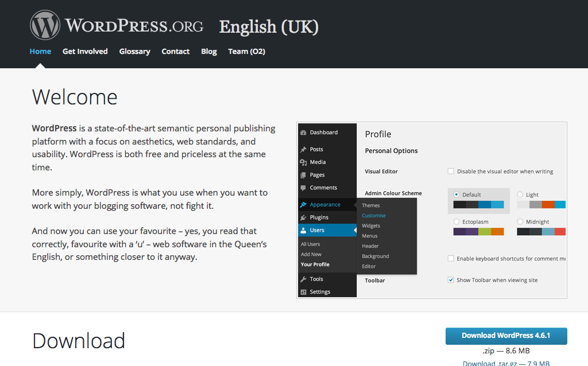
Task: Click the Posts pin icon
Action: [304, 147]
